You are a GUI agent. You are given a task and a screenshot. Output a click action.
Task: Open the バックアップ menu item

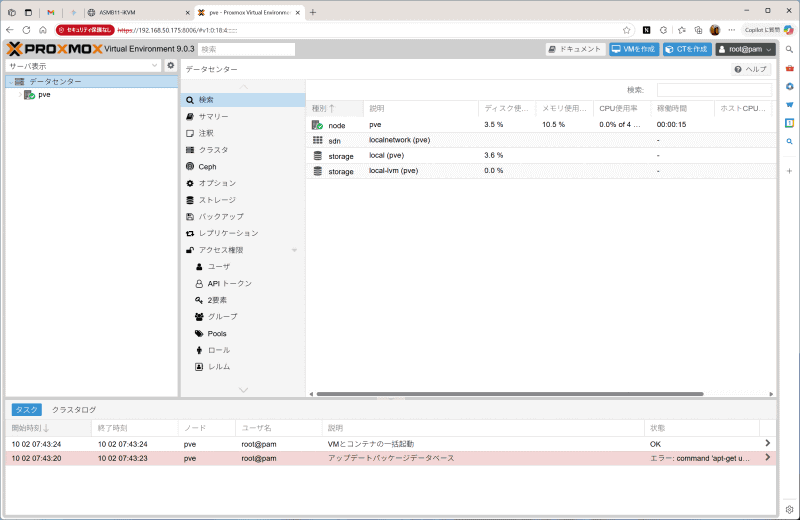point(243,217)
